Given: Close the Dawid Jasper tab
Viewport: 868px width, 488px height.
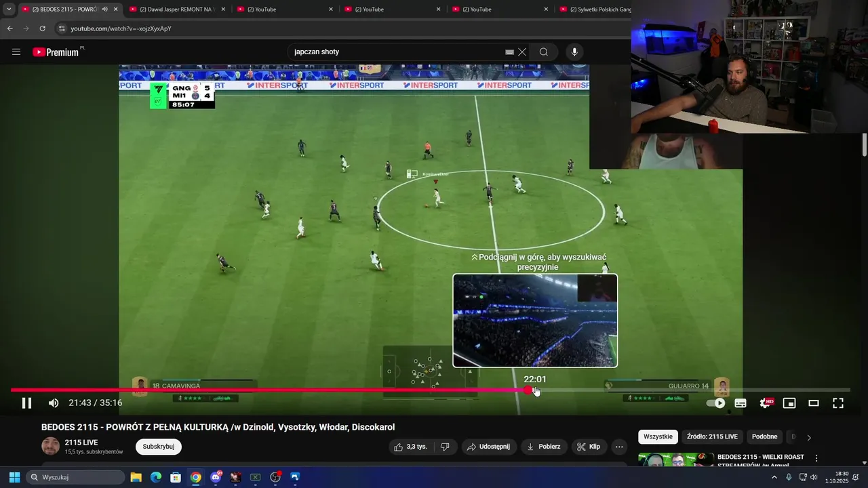Looking at the screenshot, I should 223,9.
